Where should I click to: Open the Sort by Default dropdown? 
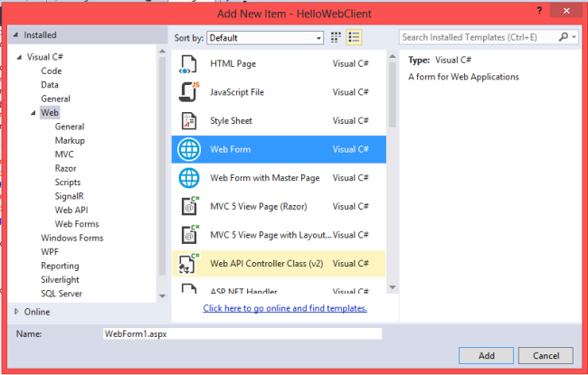tap(265, 38)
